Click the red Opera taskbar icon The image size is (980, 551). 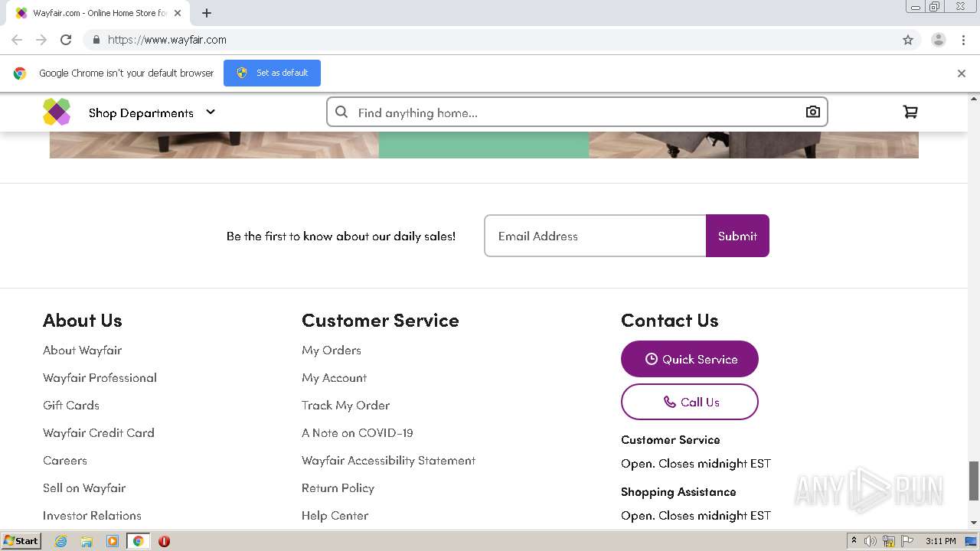pos(164,541)
